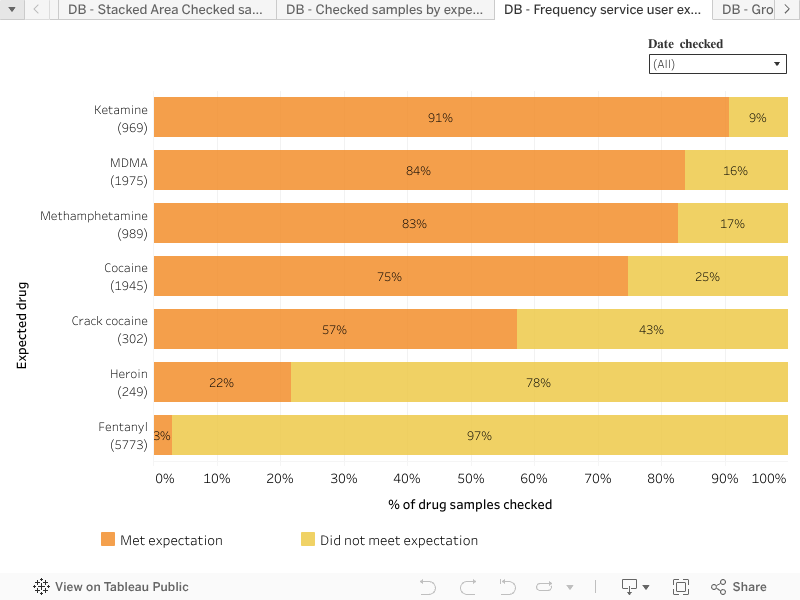Open the Date checked dropdown
800x600 pixels.
click(x=717, y=64)
